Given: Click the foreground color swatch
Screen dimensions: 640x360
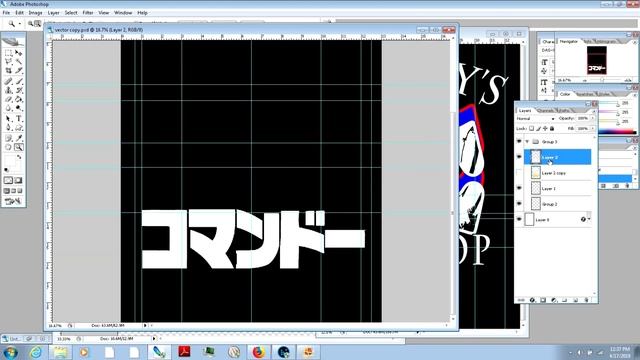Looking at the screenshot, I should (x=9, y=160).
